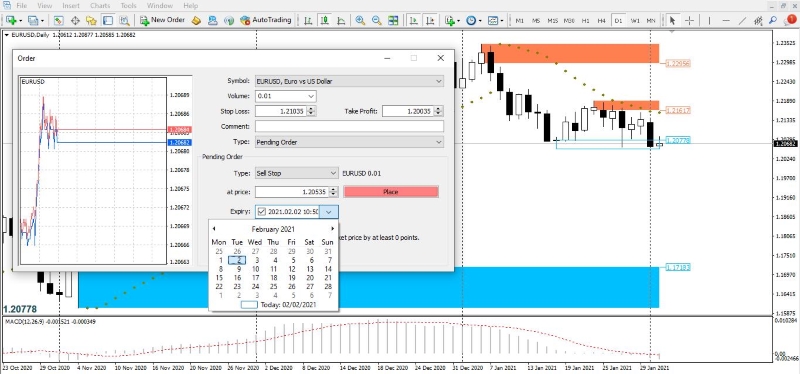Switch chart to Bar Chart type
The image size is (800, 374).
308,20
